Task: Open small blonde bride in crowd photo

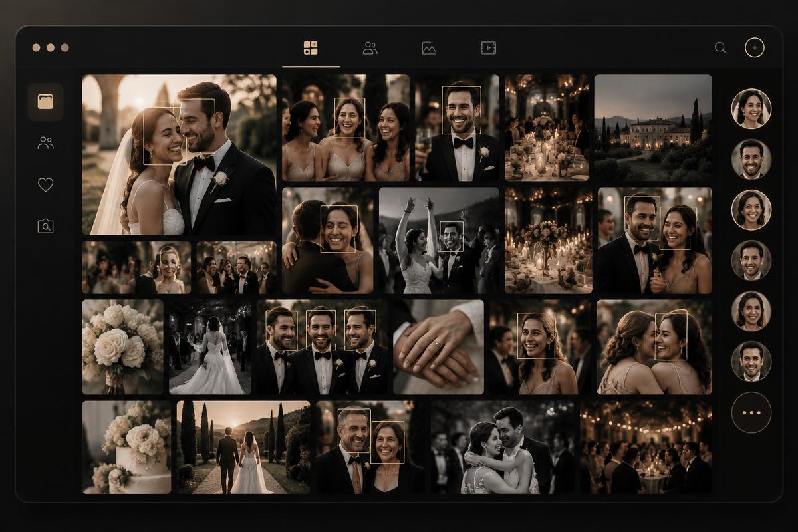Action: coord(136,267)
